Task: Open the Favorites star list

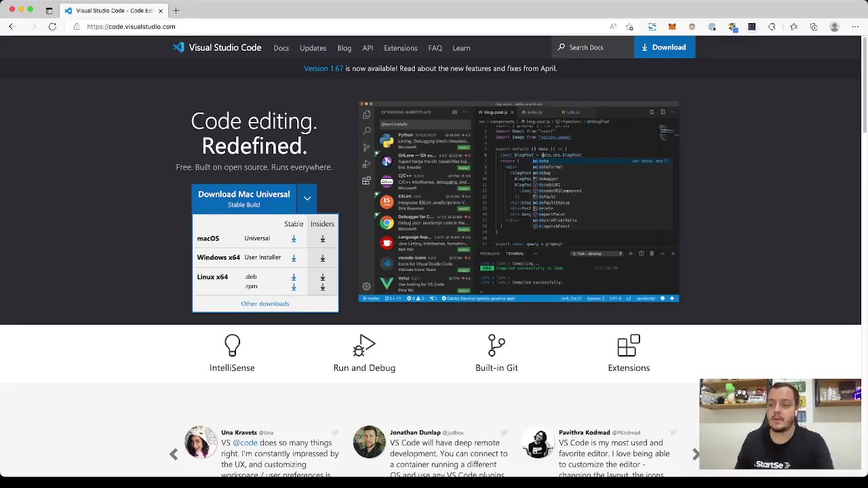Action: click(793, 26)
